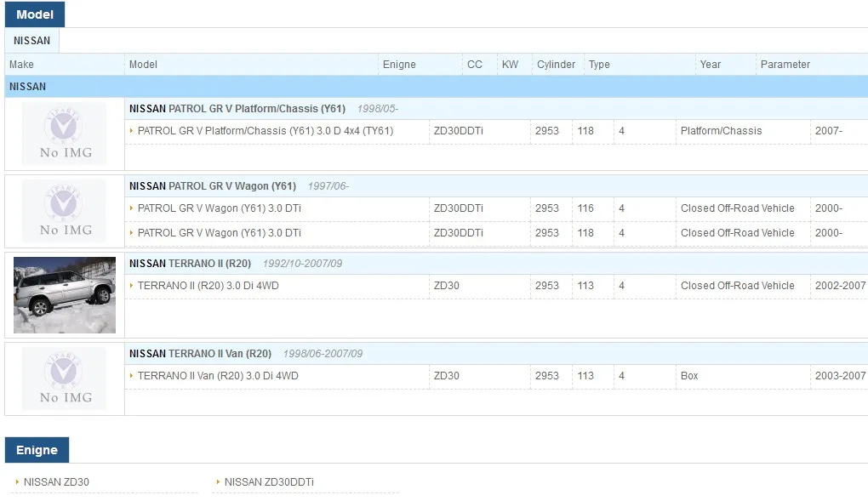Click the No IMG placeholder for Patrol Platform/Chassis

click(x=65, y=134)
